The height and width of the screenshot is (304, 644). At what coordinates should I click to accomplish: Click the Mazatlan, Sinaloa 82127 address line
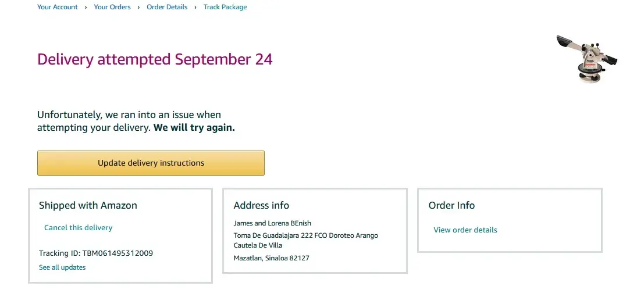coord(271,258)
